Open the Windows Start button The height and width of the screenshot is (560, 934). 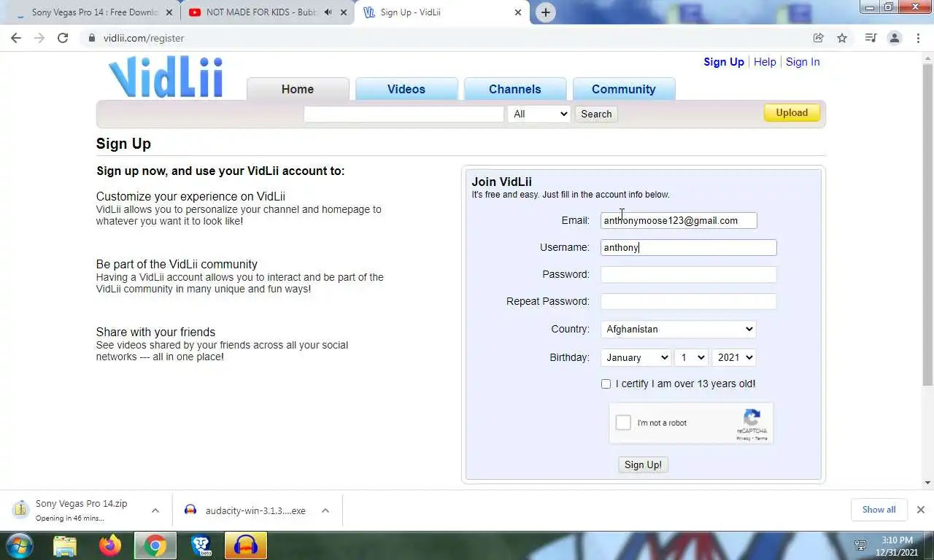tap(18, 545)
